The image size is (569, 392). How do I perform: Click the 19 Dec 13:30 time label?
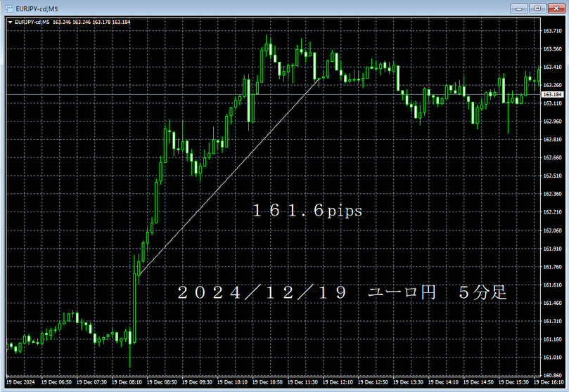[408, 382]
